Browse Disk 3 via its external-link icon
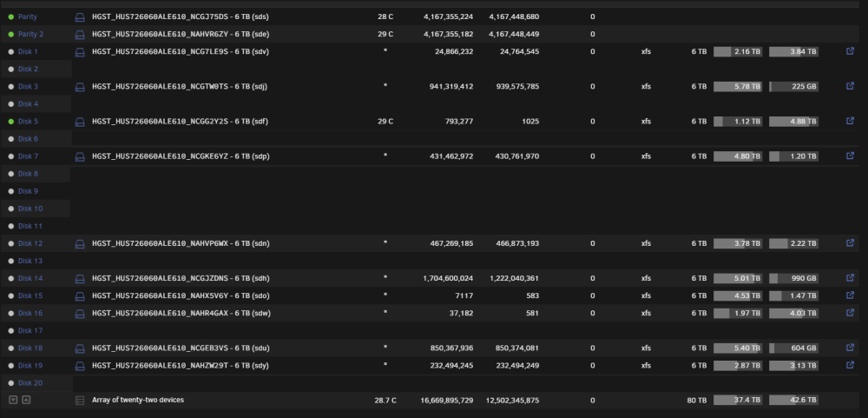The image size is (868, 418). (x=850, y=86)
